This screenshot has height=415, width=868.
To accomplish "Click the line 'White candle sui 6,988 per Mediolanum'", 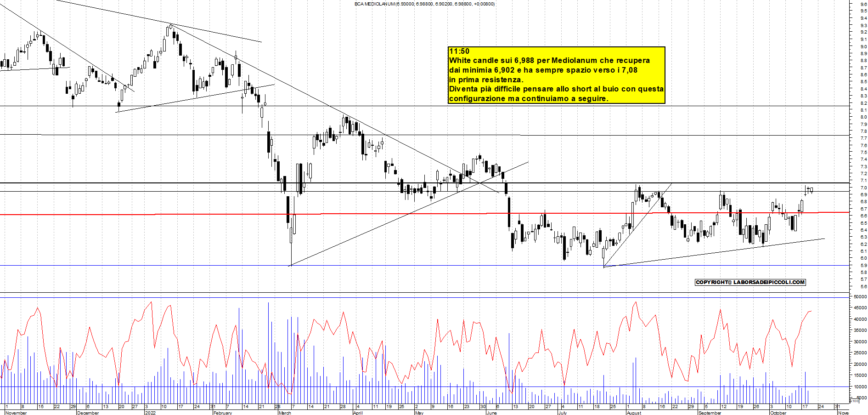I will pos(549,60).
